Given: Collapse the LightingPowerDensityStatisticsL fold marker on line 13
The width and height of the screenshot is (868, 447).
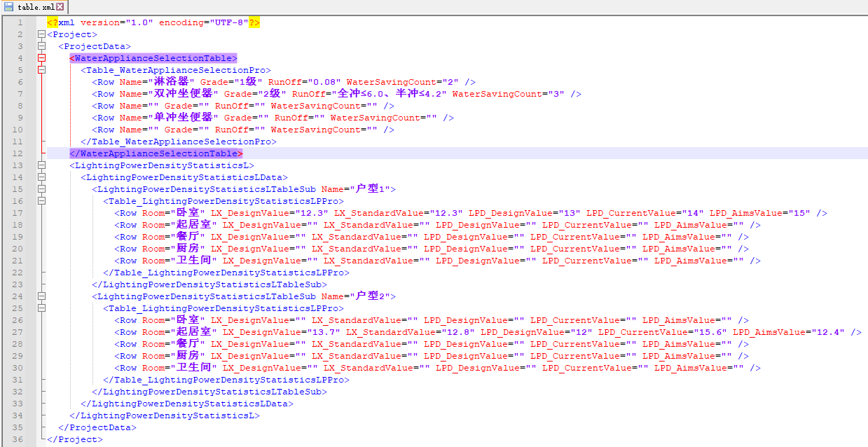Looking at the screenshot, I should pyautogui.click(x=42, y=165).
